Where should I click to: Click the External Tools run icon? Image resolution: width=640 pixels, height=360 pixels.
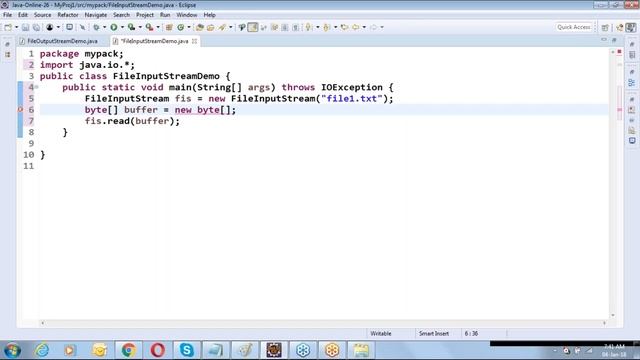(149, 27)
